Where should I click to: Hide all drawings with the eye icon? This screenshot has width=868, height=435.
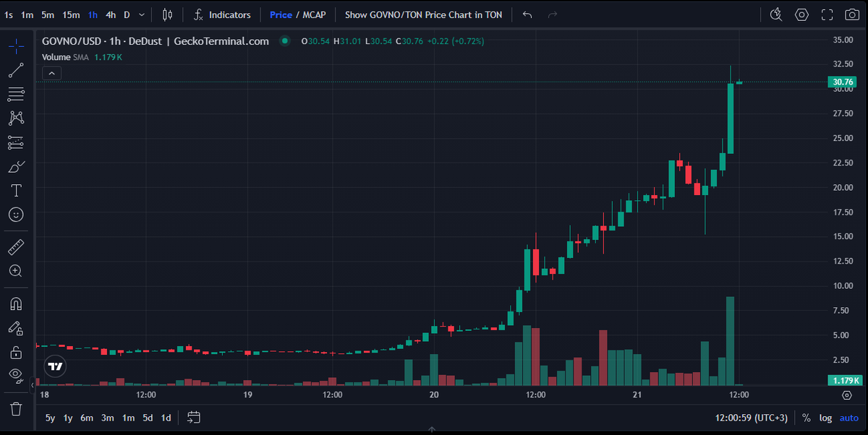(x=16, y=376)
